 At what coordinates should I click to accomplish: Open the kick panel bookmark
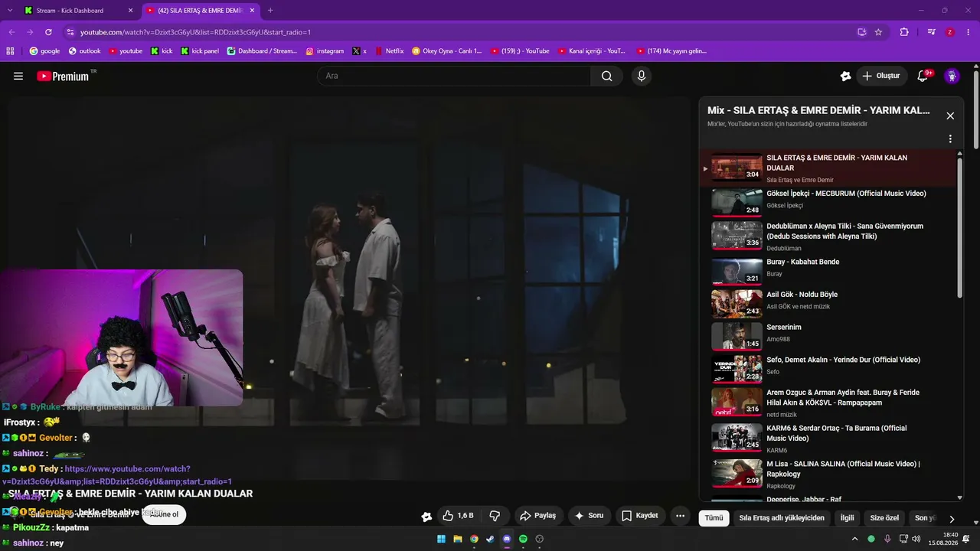[200, 51]
